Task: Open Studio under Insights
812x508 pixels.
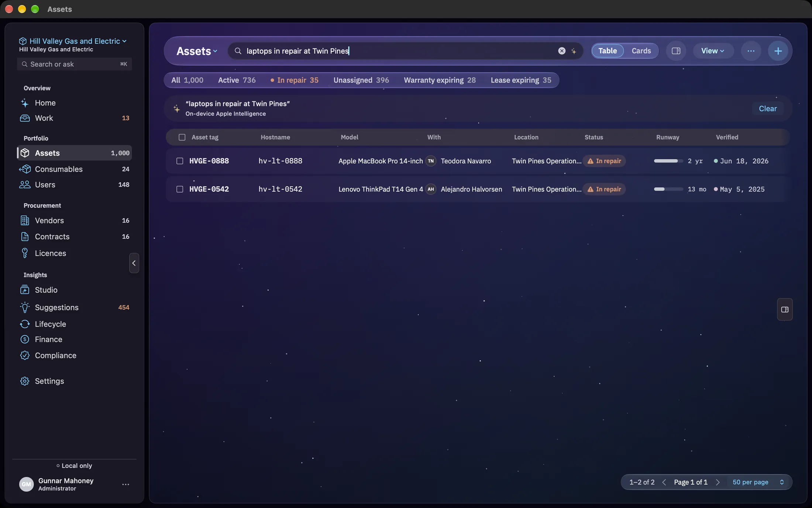Action: (74, 290)
